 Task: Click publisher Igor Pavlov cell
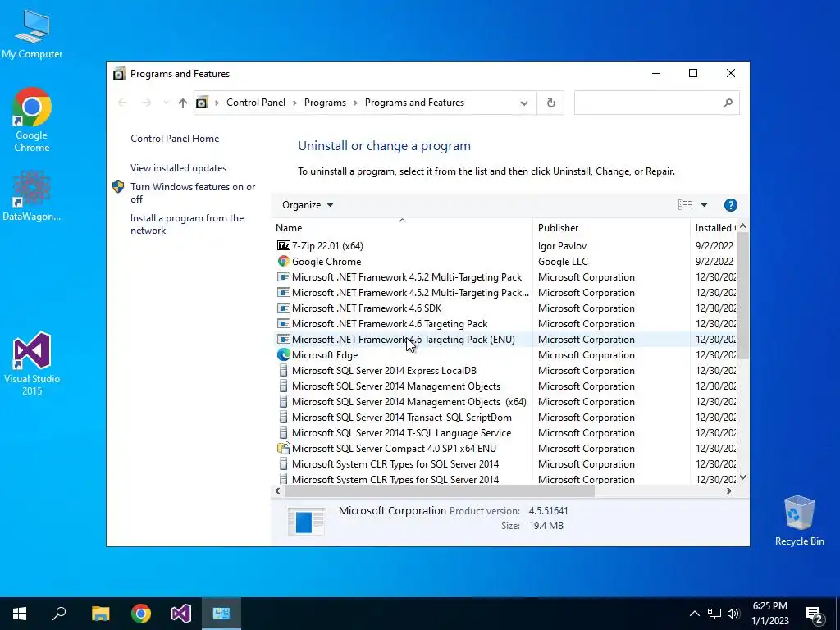pos(562,246)
